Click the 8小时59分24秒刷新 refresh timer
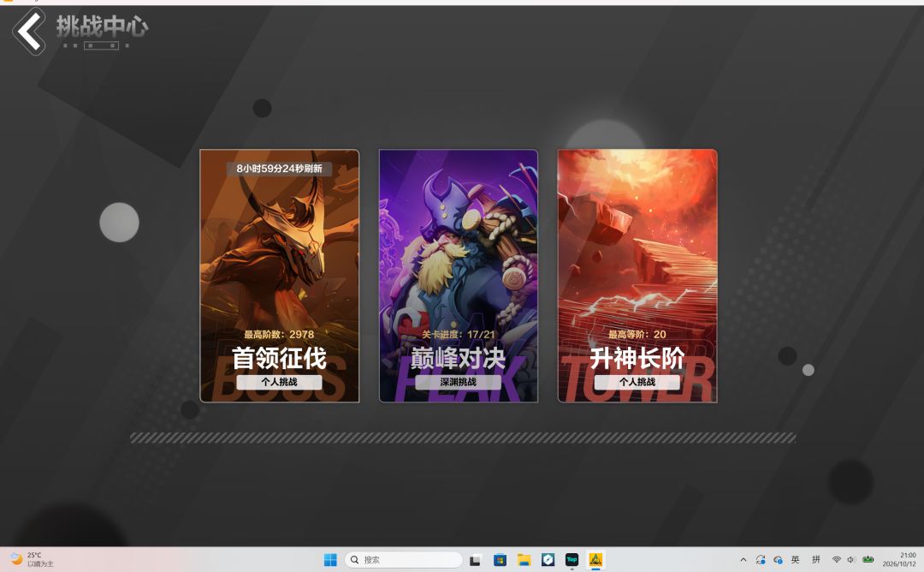924x572 pixels. [x=279, y=169]
